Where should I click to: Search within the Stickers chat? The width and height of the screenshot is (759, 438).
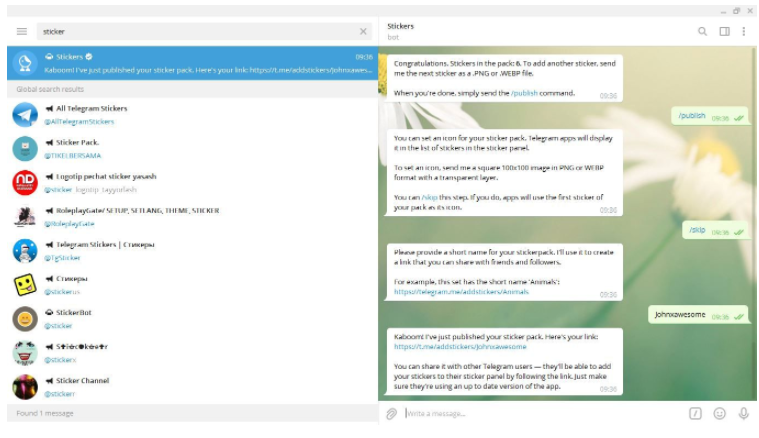(702, 31)
